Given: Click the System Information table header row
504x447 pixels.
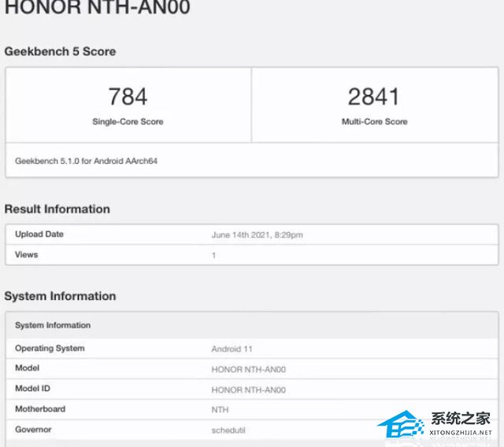Looking at the screenshot, I should [252, 325].
